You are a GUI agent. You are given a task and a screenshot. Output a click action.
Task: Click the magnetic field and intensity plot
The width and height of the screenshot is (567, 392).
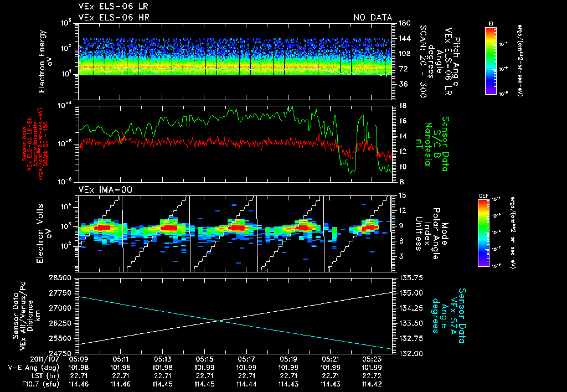click(x=235, y=144)
